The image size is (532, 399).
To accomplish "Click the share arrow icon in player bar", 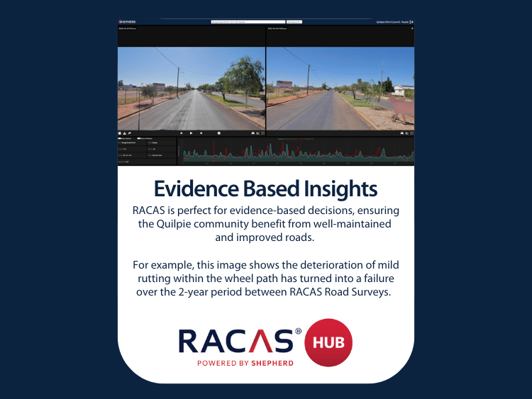I will 129,133.
